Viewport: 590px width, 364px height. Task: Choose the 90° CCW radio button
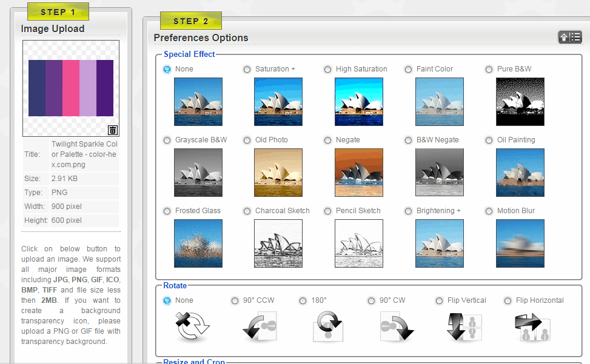coord(235,301)
